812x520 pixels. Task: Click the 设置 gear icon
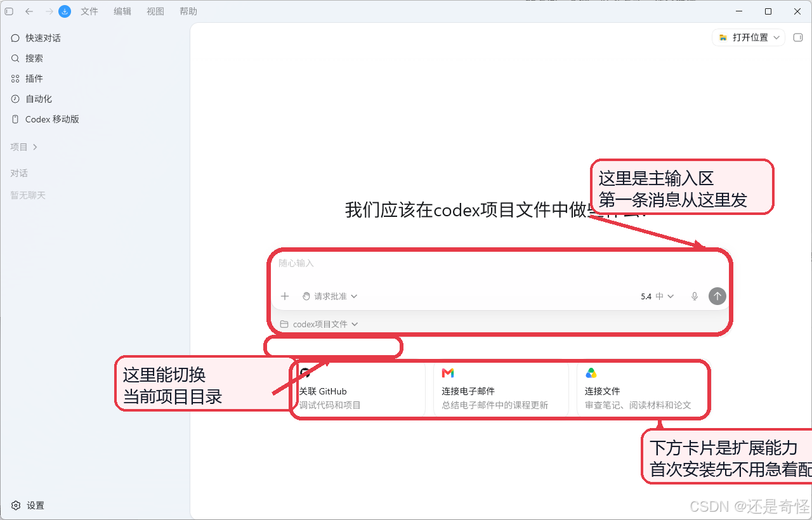[x=16, y=505]
